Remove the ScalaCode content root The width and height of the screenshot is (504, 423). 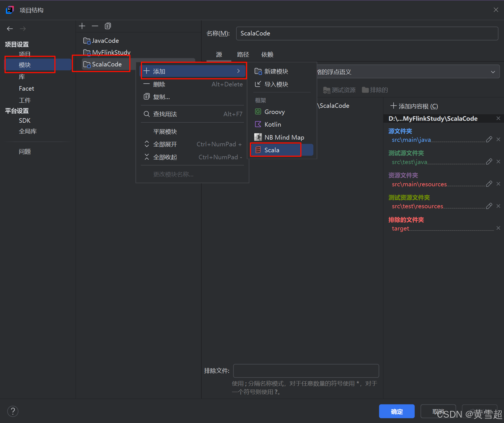tap(498, 118)
